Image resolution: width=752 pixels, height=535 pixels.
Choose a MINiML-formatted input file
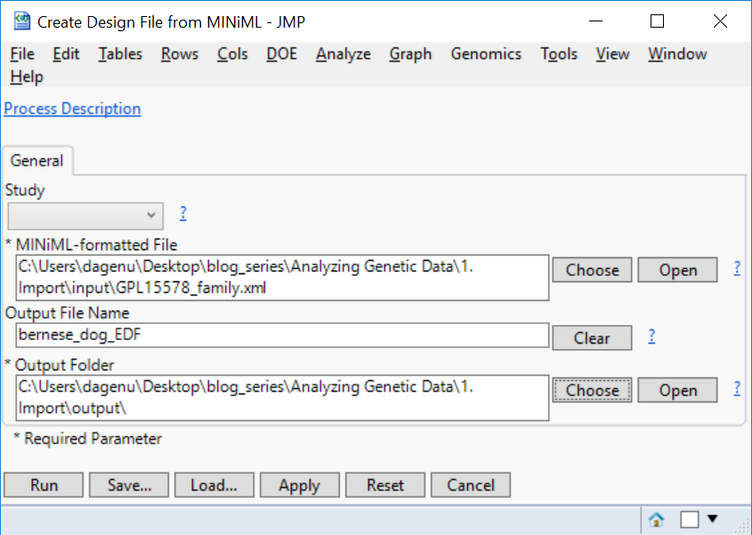click(x=592, y=270)
